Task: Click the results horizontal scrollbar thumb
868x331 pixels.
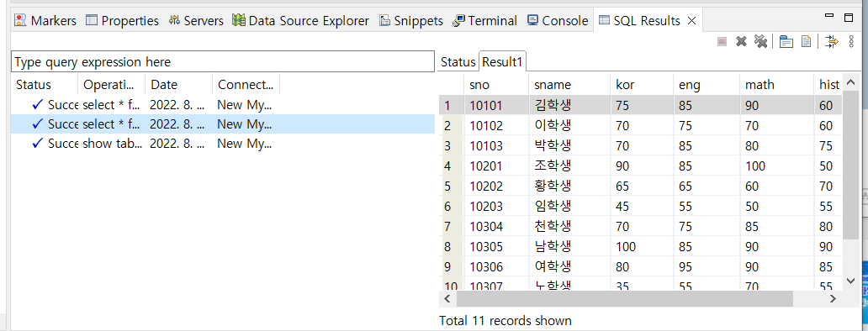Action: [625, 298]
